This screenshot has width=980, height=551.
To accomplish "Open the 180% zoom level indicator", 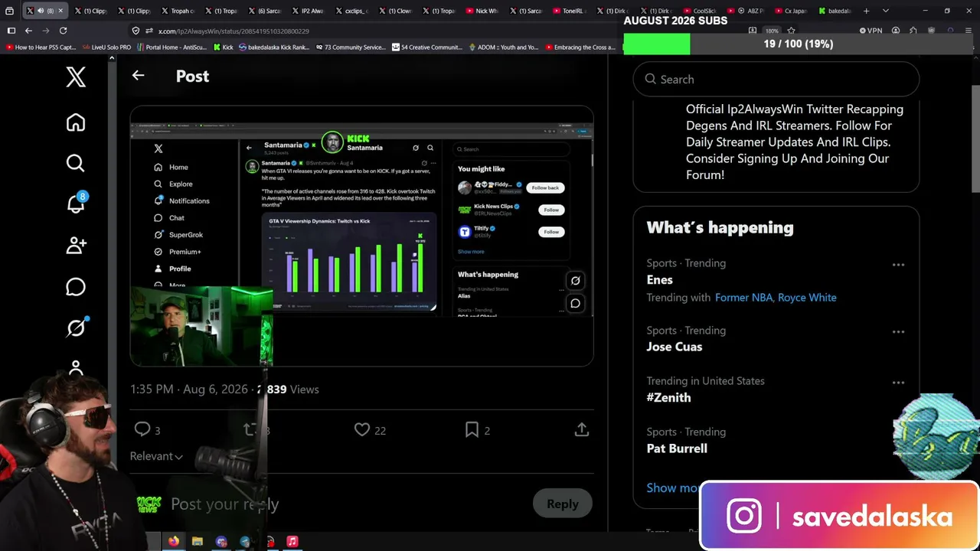I will coord(772,31).
